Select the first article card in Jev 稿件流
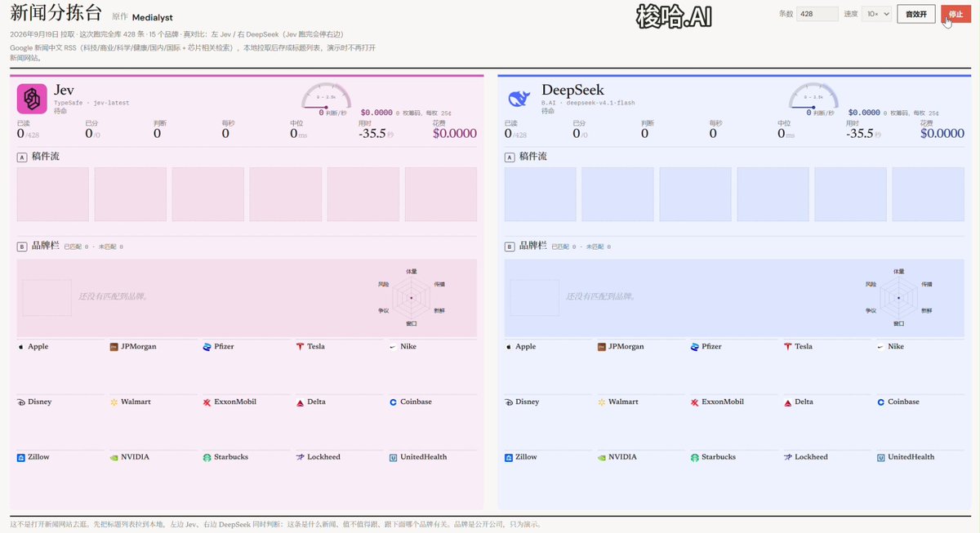 pos(53,194)
